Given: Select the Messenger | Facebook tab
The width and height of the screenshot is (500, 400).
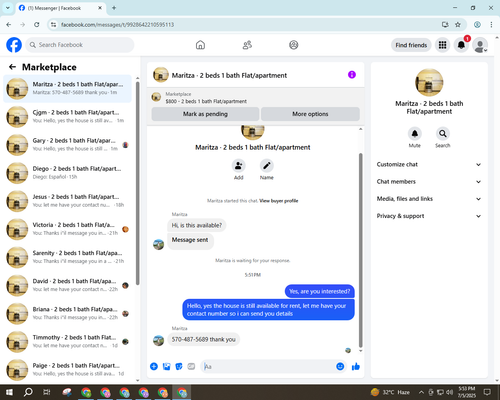Looking at the screenshot, I should point(60,8).
